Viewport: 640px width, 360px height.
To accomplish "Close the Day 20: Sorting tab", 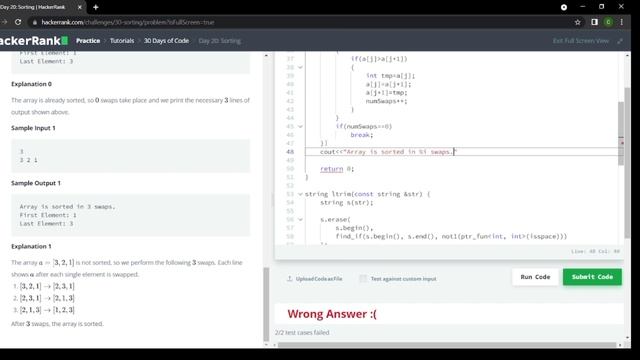I will [x=80, y=7].
